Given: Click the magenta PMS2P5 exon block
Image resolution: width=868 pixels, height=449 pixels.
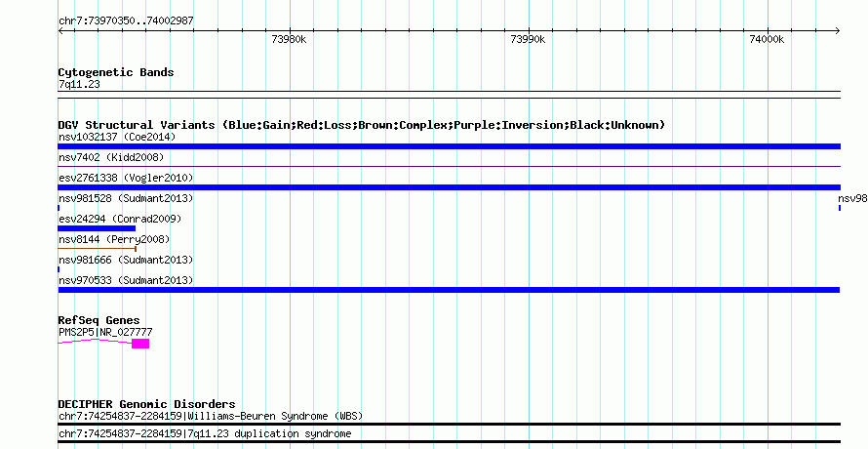Looking at the screenshot, I should [x=140, y=344].
